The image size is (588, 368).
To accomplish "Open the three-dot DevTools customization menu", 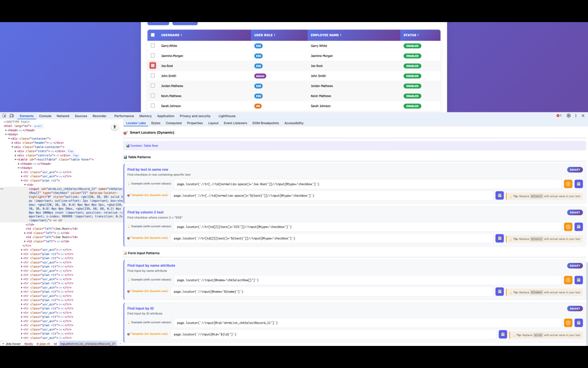I will point(576,115).
